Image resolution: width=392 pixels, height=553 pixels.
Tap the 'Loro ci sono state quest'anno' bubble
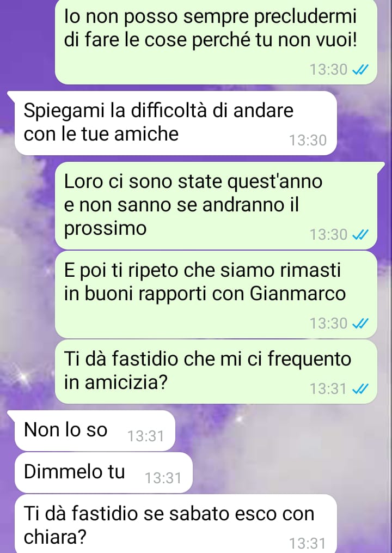click(216, 205)
